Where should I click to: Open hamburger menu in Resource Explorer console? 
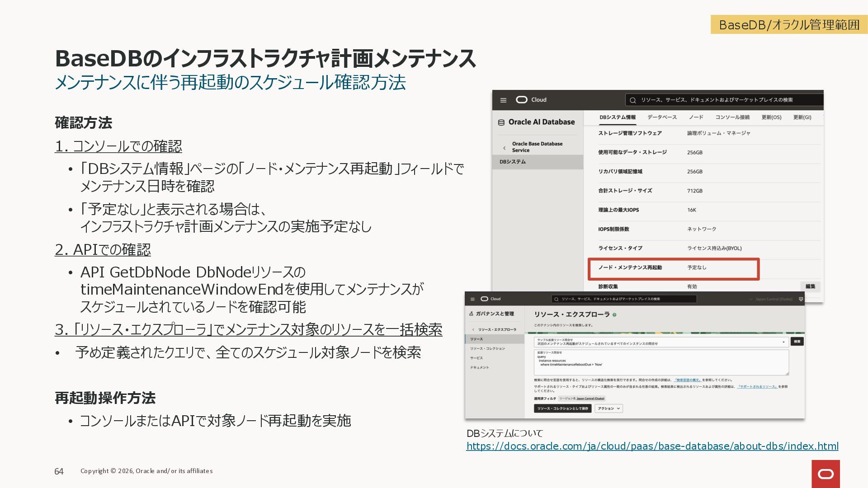(472, 299)
